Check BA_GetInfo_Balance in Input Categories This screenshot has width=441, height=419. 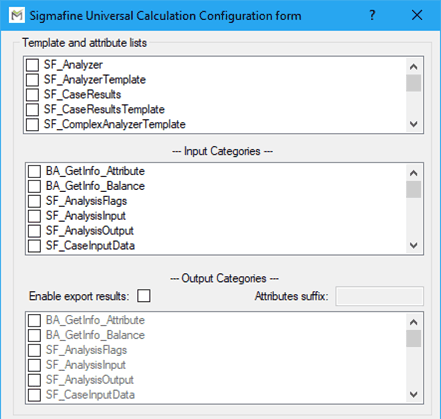[x=34, y=186]
